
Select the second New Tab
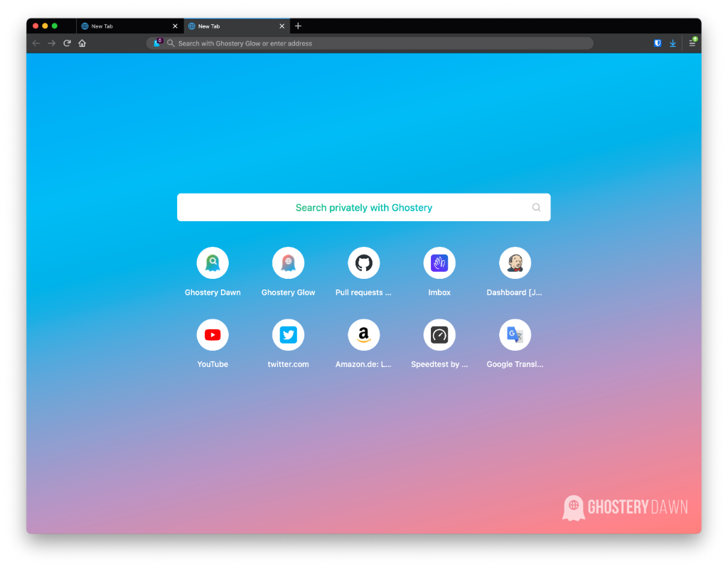point(237,26)
